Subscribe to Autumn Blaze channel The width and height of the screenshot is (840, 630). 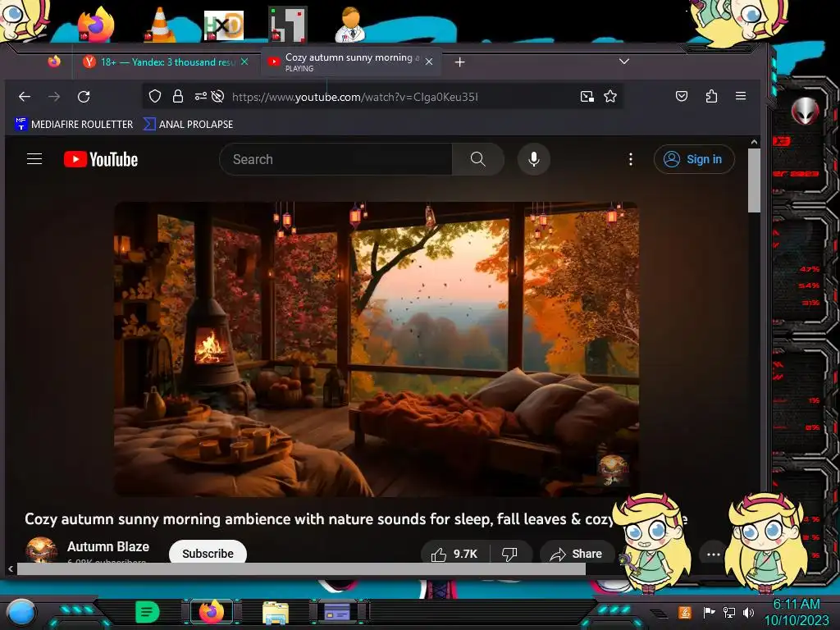pos(208,553)
